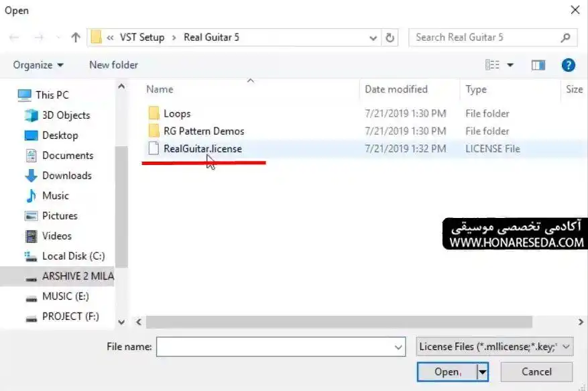Screen dimensions: 588x391
Task: Click the Up one level arrow
Action: (x=76, y=37)
